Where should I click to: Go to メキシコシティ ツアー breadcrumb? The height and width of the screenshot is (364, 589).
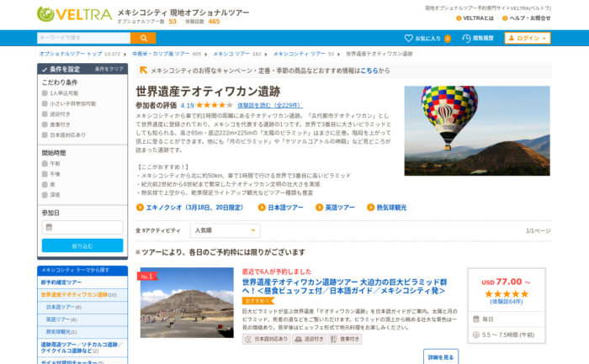pyautogui.click(x=299, y=54)
